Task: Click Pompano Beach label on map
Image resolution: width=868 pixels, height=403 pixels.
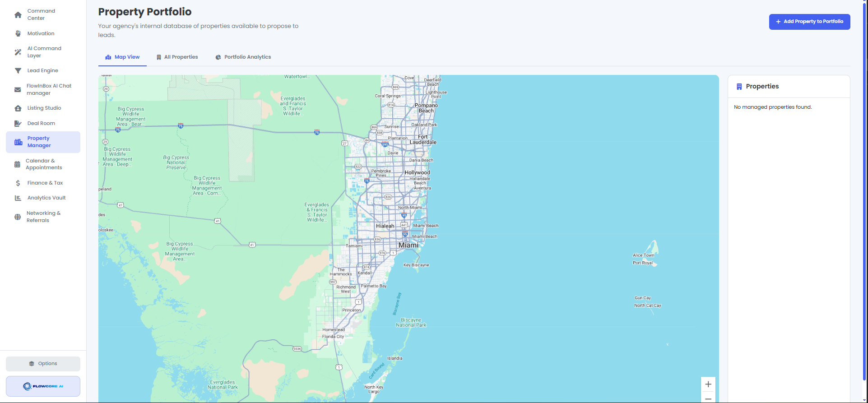Action: pos(426,108)
